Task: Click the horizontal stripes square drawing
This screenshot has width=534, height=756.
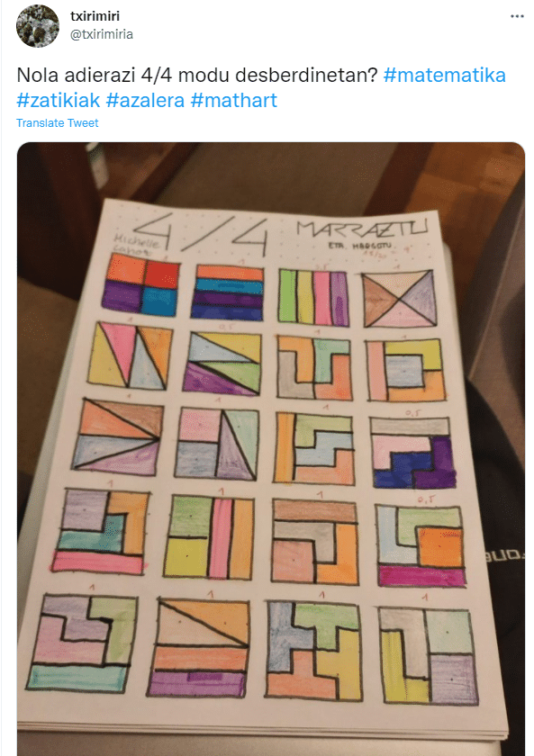Action: pos(228,292)
